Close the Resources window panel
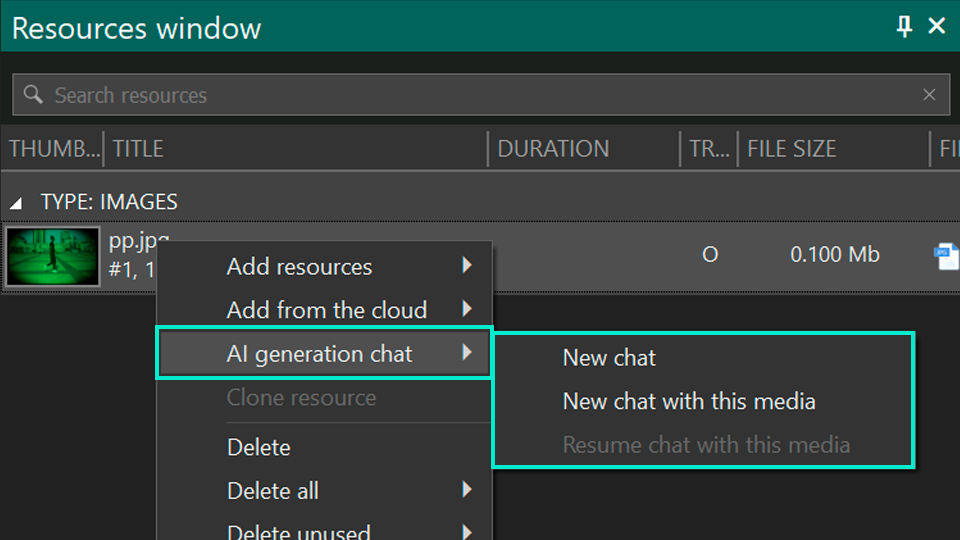 [937, 26]
